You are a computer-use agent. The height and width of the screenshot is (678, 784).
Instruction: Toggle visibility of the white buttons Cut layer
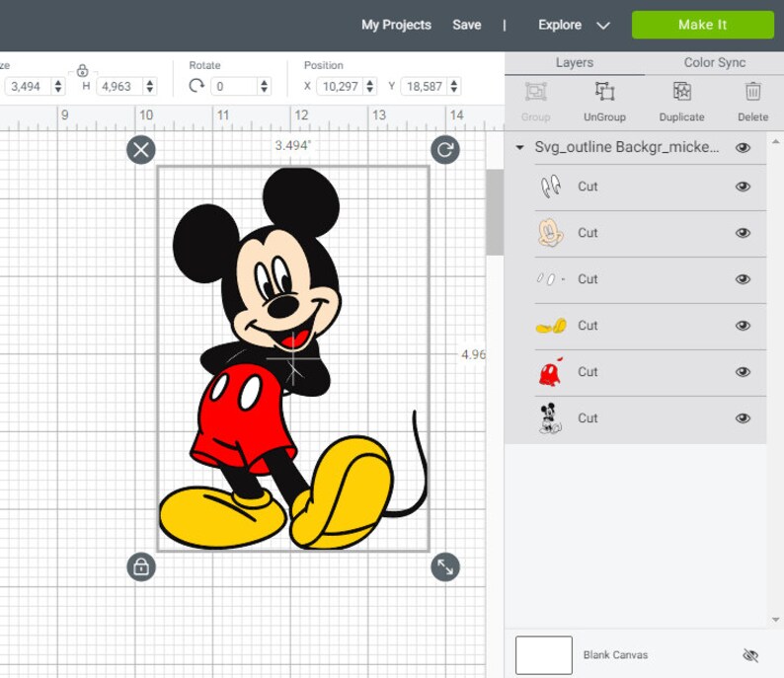[743, 279]
